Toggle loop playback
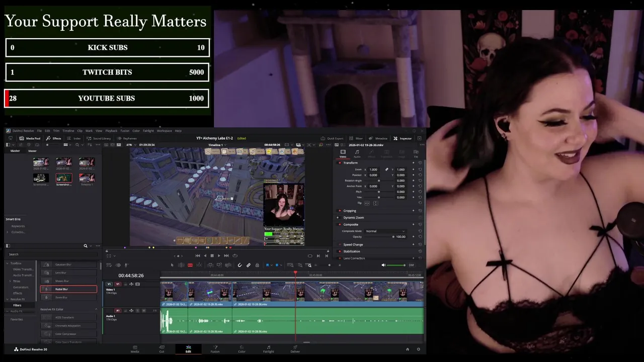This screenshot has width=644, height=362. (x=234, y=255)
